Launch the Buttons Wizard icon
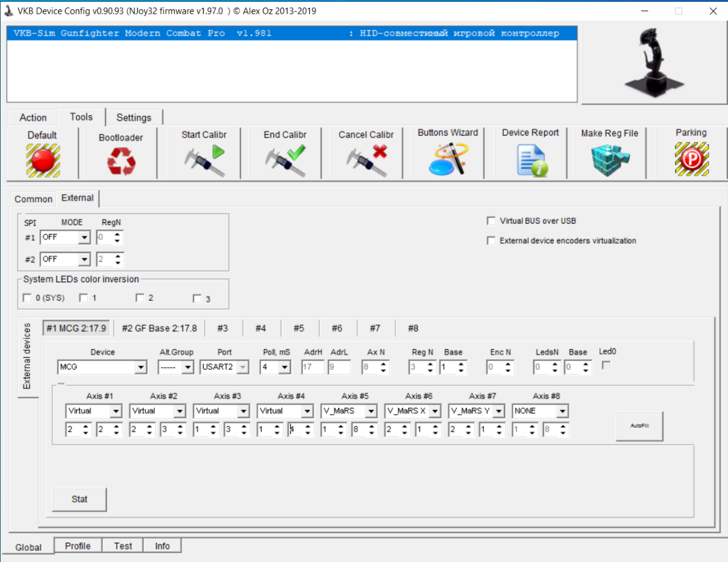This screenshot has height=562, width=728. tap(448, 159)
